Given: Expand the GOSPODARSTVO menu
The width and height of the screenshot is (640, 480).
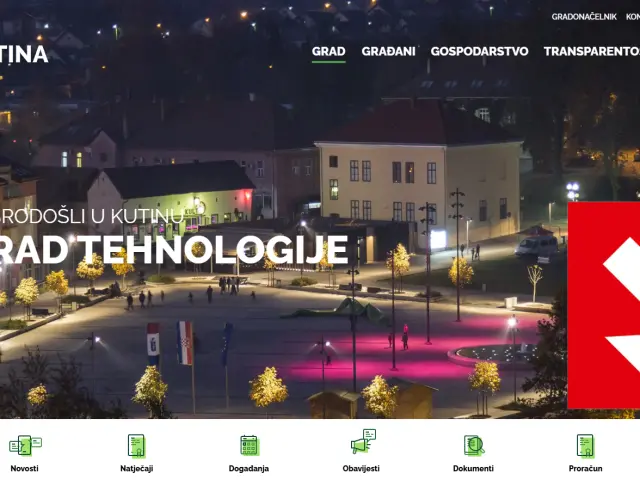Looking at the screenshot, I should tap(479, 51).
